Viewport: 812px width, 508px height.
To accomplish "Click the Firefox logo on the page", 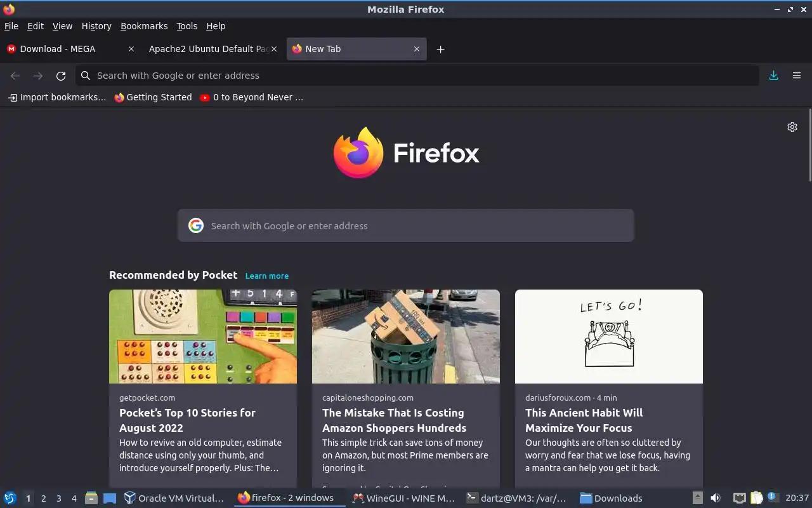I will [406, 152].
